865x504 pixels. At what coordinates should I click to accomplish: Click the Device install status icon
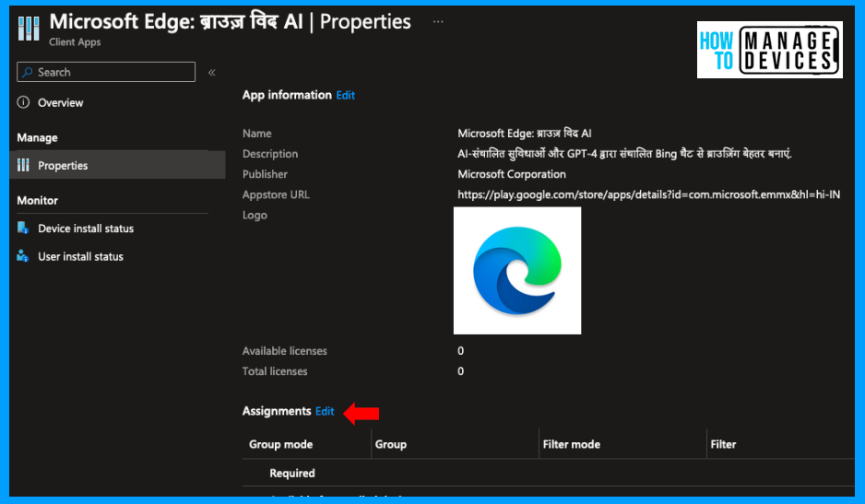point(23,228)
